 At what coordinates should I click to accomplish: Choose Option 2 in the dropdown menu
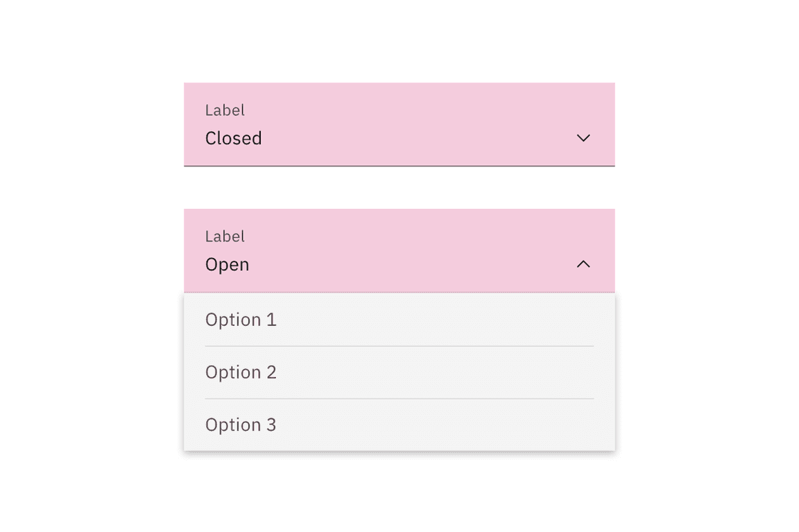[241, 372]
